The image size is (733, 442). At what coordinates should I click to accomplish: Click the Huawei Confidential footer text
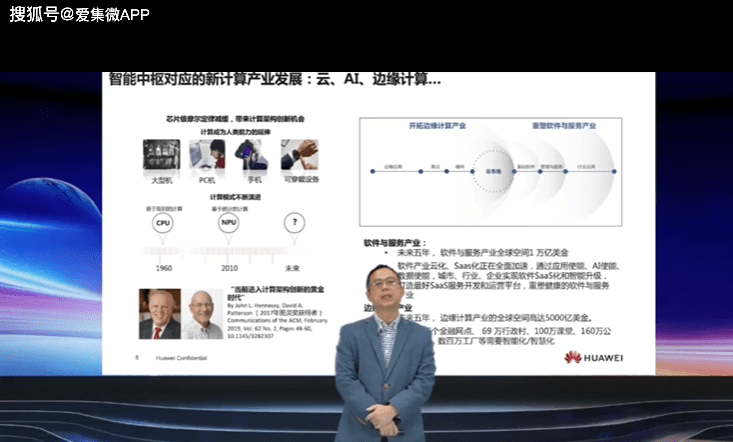[x=181, y=358]
